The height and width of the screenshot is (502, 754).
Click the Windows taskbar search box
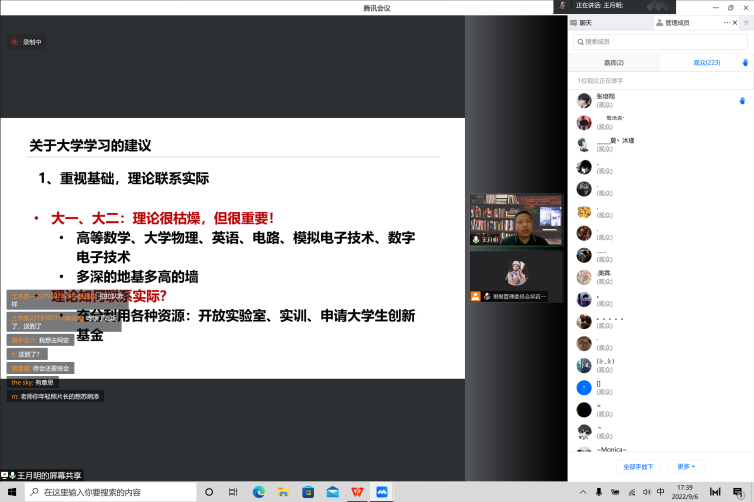click(110, 493)
